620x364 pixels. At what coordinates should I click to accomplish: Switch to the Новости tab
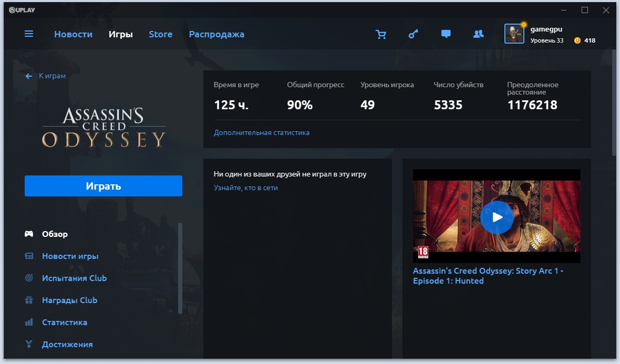tap(73, 34)
